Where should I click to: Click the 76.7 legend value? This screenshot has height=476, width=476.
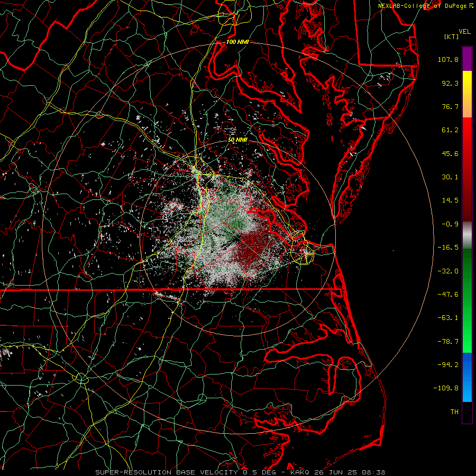(x=450, y=106)
